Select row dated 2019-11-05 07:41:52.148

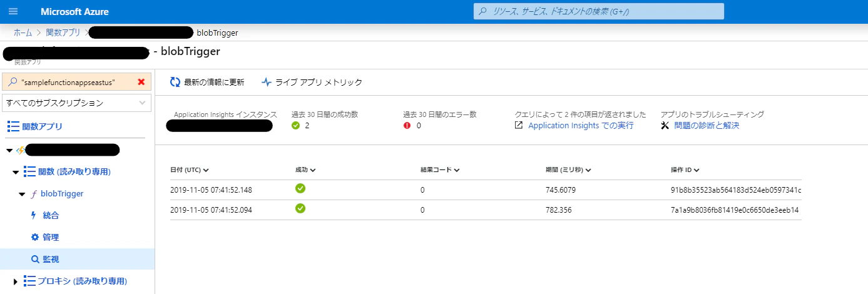click(x=486, y=190)
